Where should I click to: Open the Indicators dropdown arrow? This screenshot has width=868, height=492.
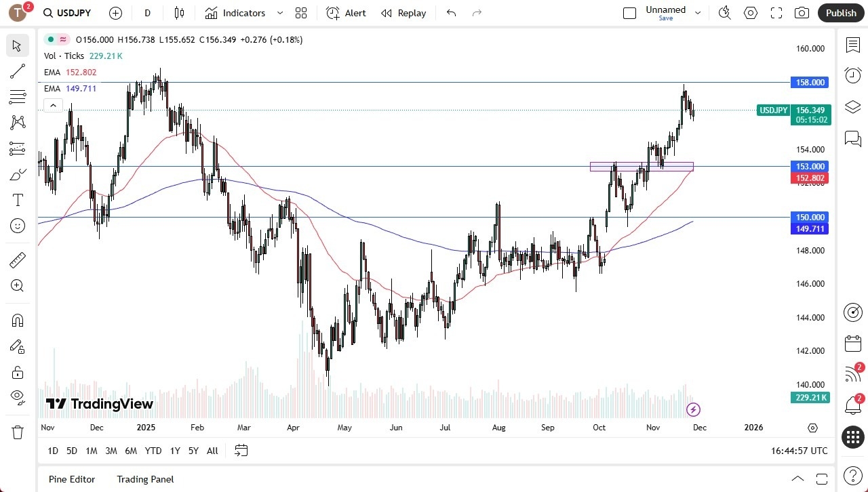[x=279, y=12]
